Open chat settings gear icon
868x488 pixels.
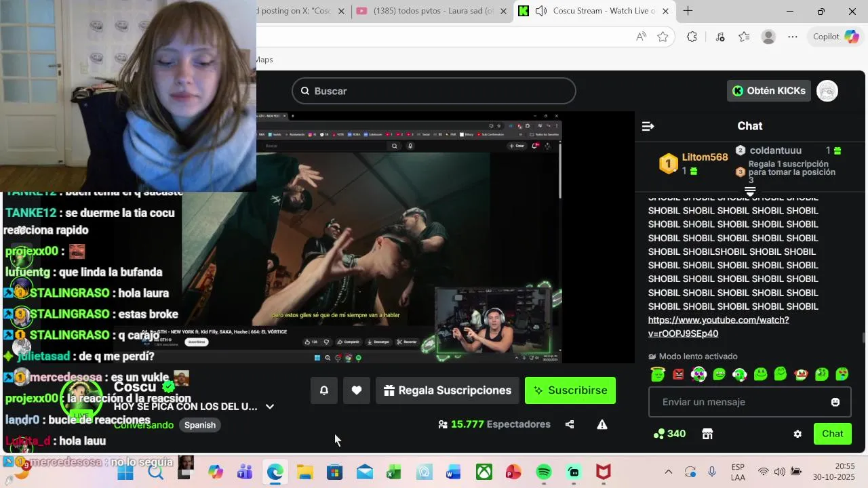click(797, 434)
